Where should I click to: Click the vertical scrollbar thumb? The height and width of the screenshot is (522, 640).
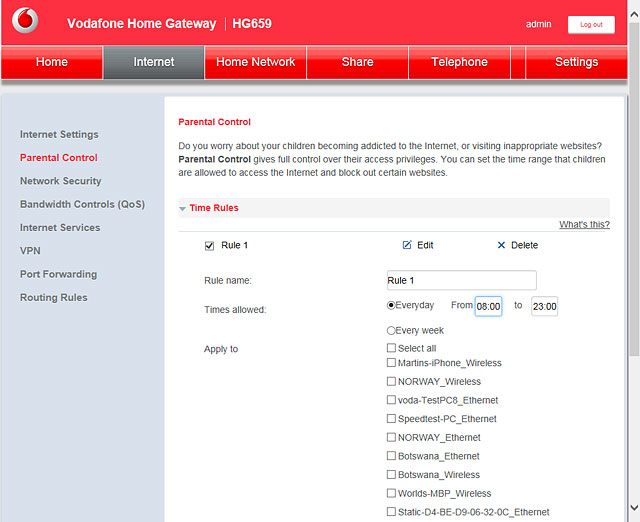(x=634, y=190)
